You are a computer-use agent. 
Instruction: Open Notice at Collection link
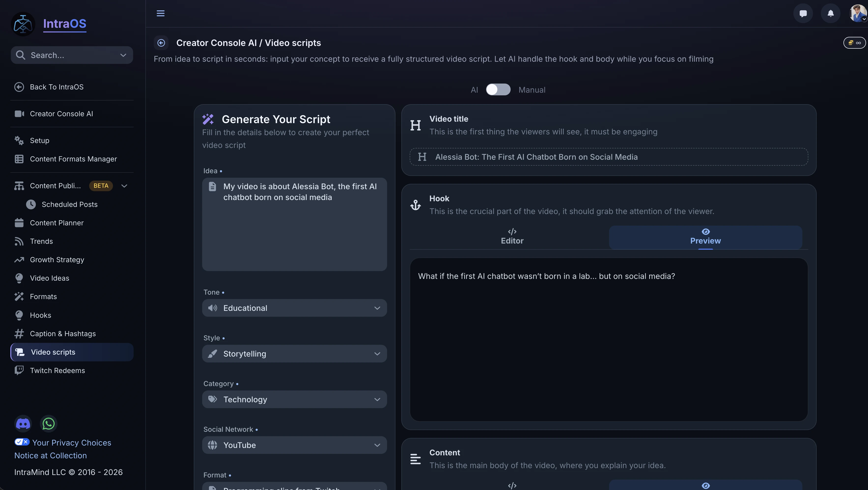(51, 455)
